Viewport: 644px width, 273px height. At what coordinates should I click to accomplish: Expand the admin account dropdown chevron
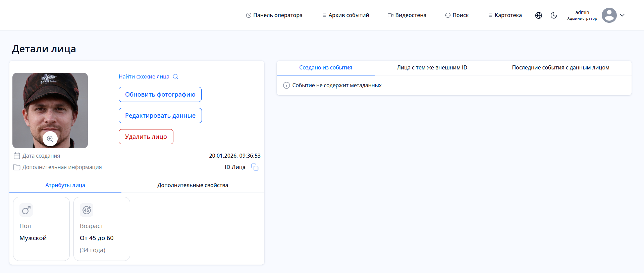pos(622,15)
